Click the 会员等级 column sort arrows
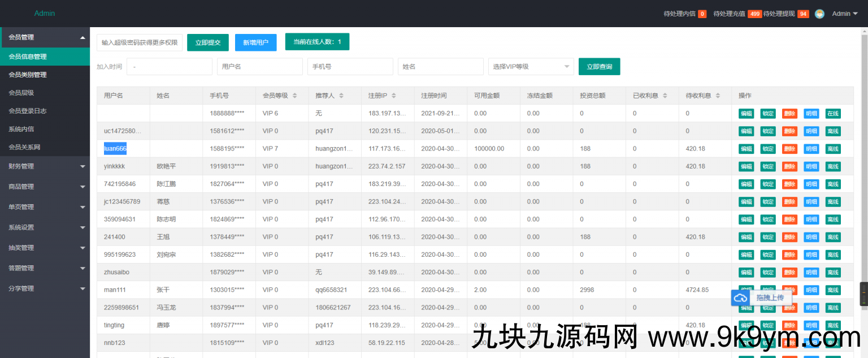 [294, 96]
